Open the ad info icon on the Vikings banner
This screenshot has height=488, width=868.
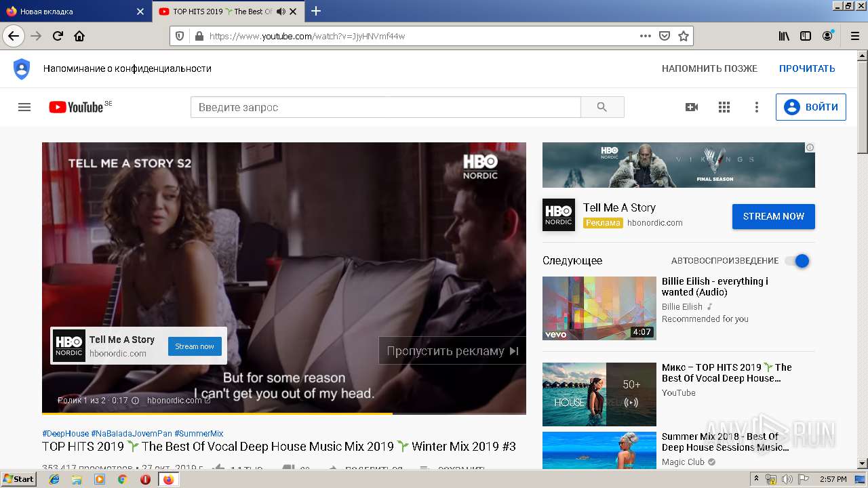[810, 147]
